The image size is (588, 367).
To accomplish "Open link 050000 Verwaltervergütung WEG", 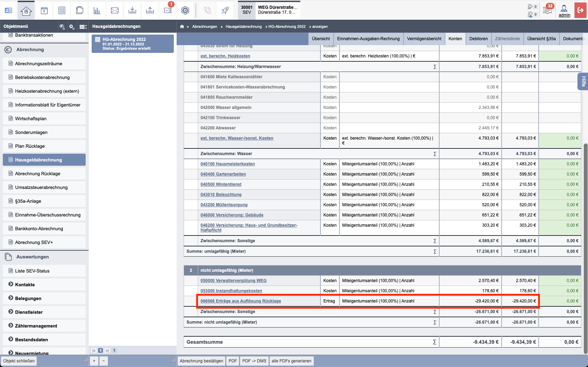I will (x=233, y=281).
